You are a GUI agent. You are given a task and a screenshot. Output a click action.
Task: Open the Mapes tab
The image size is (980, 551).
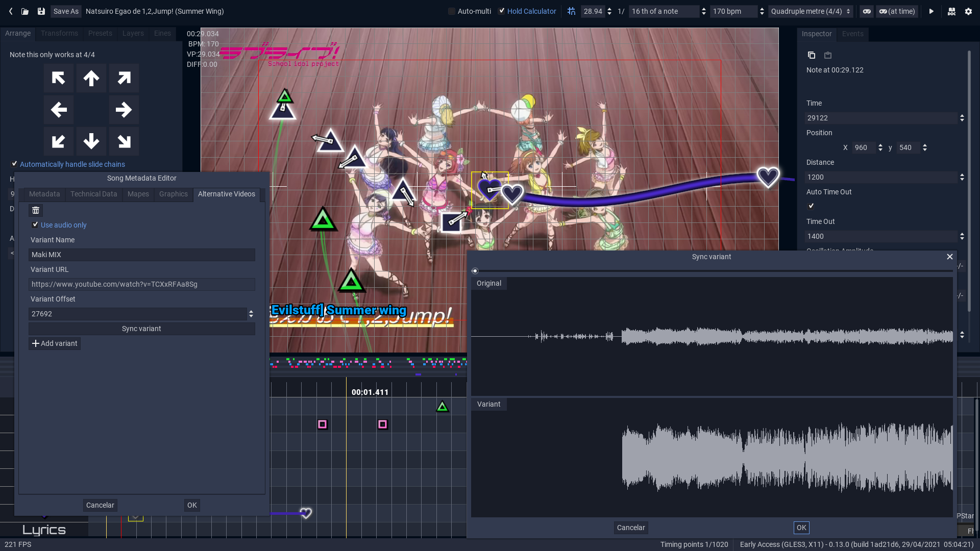138,194
